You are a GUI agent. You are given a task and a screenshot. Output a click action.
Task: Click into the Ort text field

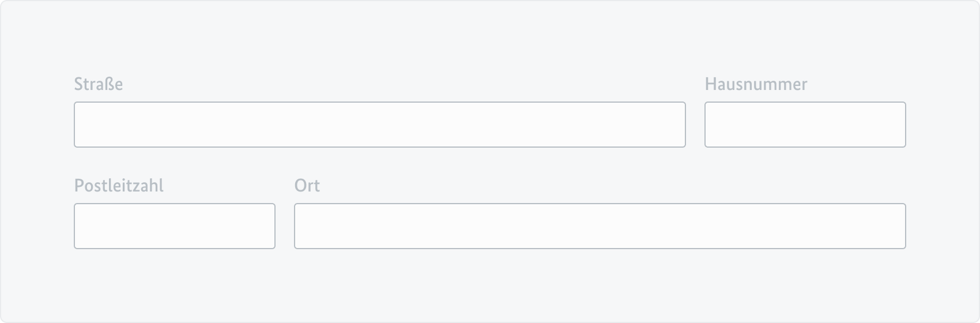(600, 226)
